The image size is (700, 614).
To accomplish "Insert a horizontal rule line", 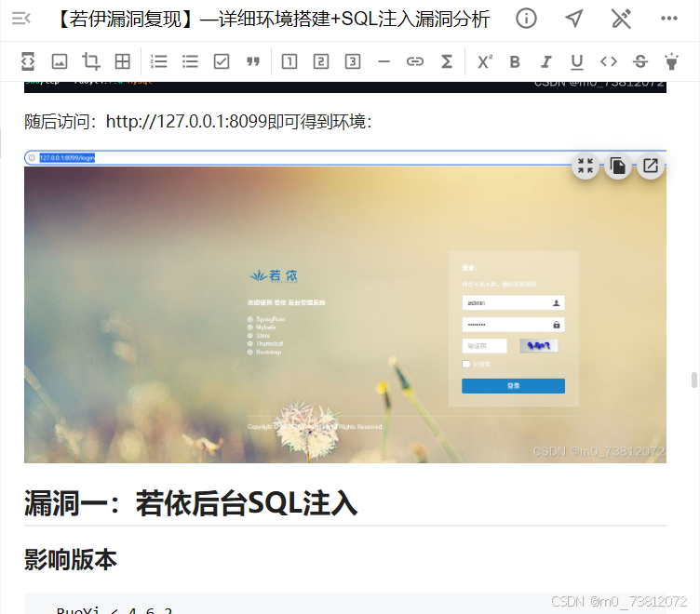I will (384, 61).
